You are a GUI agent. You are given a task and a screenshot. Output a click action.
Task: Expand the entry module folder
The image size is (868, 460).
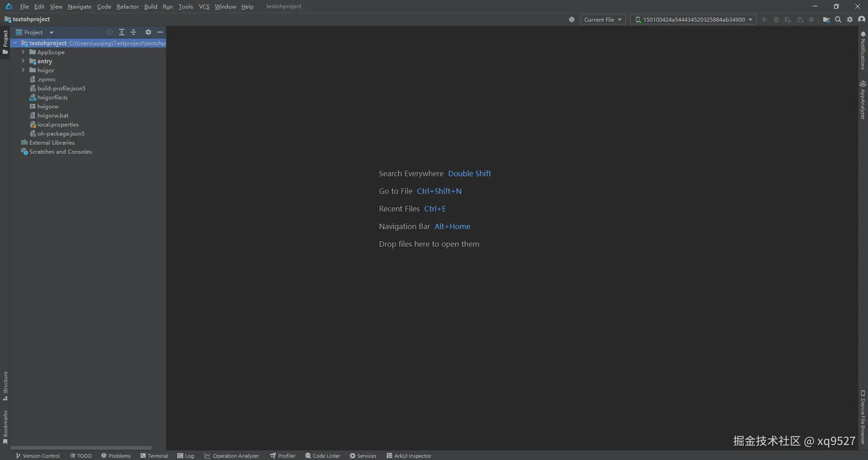tap(23, 61)
